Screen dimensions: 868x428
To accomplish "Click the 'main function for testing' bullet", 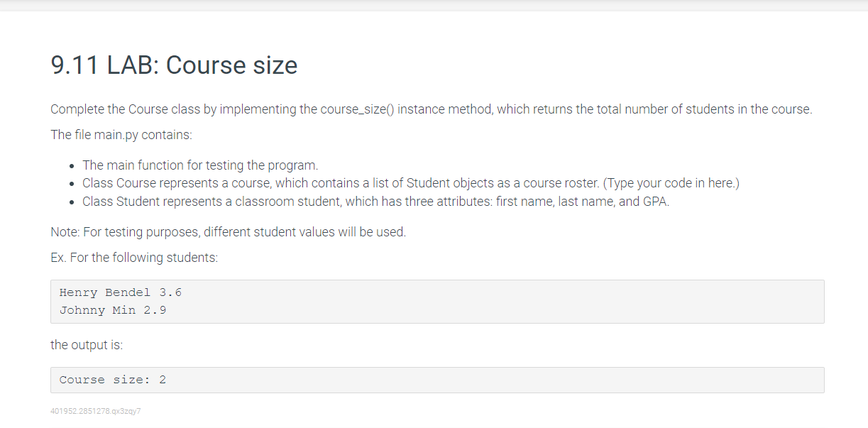I will click(x=200, y=165).
